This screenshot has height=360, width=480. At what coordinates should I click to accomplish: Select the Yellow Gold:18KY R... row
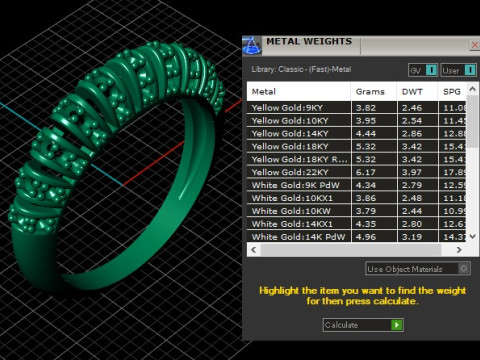356,159
